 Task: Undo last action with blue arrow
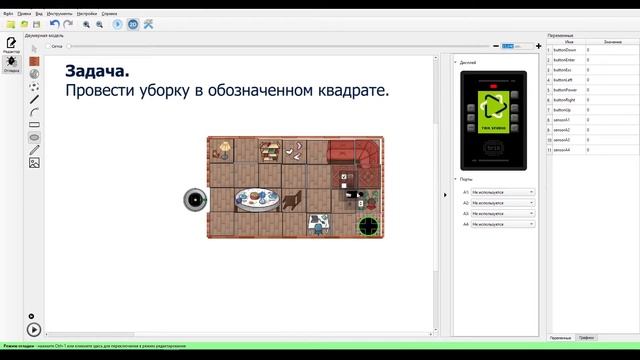point(55,24)
